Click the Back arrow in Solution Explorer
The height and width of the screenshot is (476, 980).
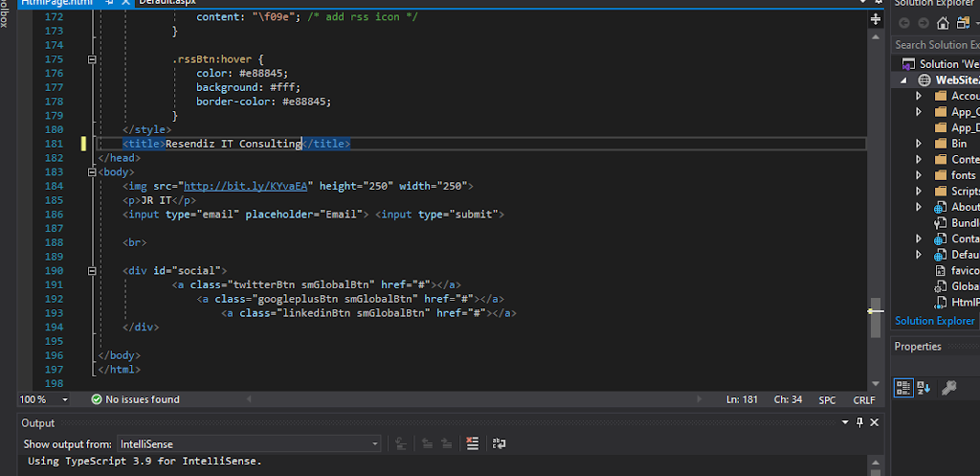(x=904, y=24)
